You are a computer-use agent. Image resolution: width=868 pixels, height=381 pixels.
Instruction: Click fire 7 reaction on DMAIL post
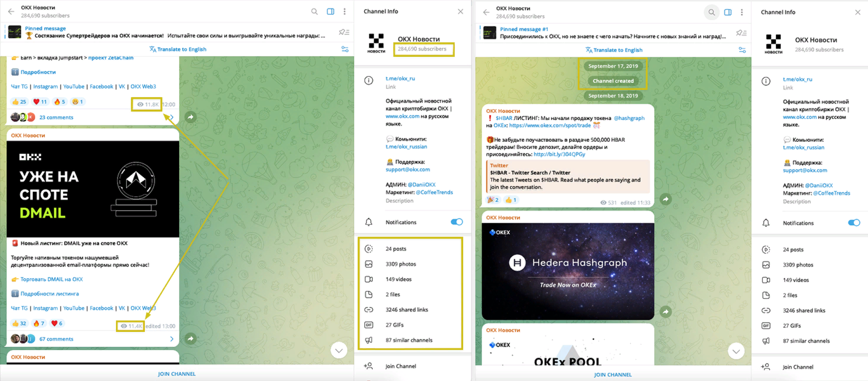(x=39, y=323)
